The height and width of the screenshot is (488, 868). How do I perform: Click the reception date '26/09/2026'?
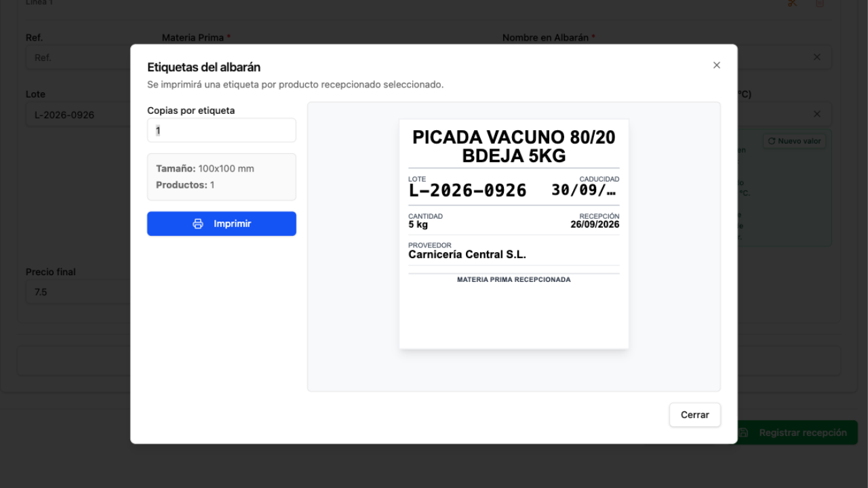pos(595,224)
